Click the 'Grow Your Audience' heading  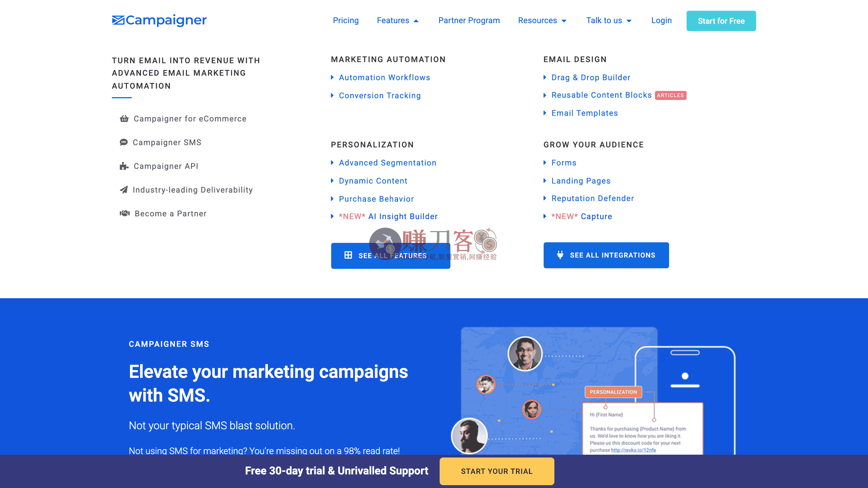(x=593, y=145)
